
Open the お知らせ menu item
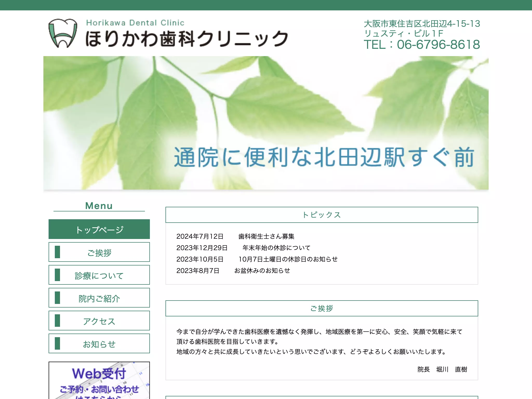tap(99, 343)
